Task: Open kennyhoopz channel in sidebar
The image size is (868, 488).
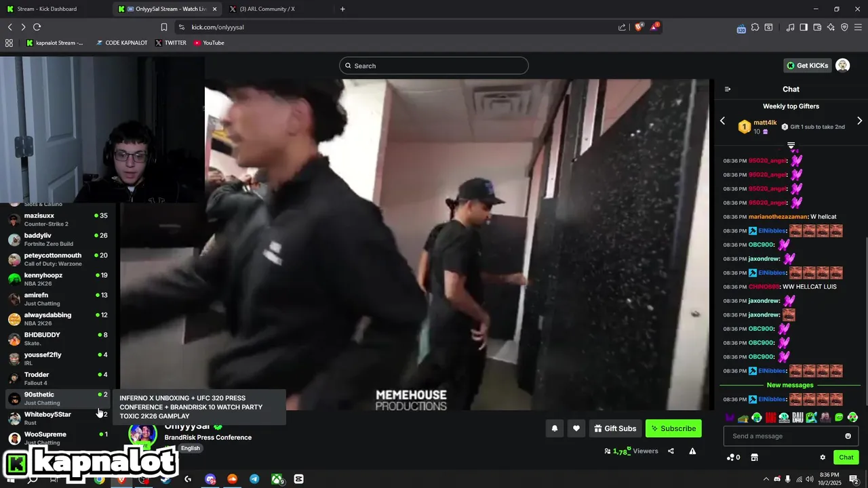Action: coord(58,279)
